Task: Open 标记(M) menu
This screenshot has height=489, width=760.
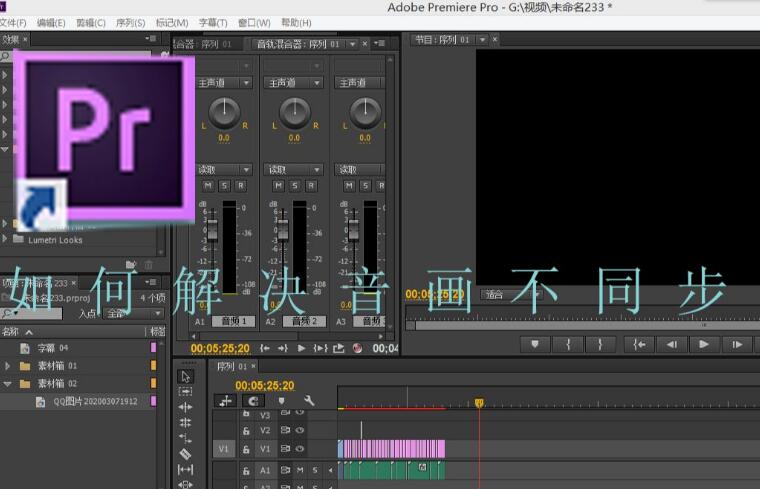Action: click(172, 23)
